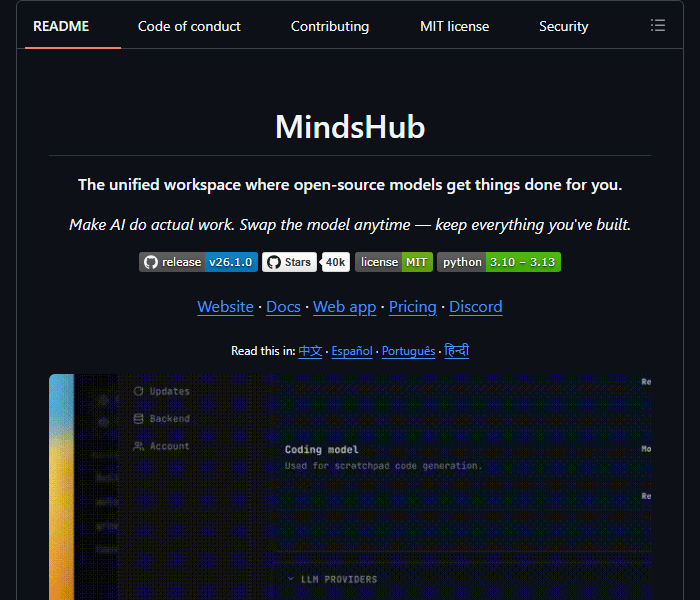Open the Pricing link
The width and height of the screenshot is (700, 600).
pos(412,307)
